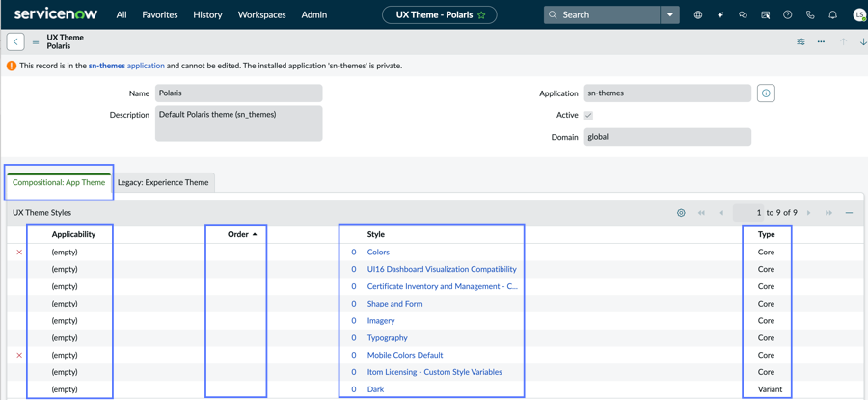Click the list page number box
This screenshot has width=868, height=400.
(x=748, y=212)
